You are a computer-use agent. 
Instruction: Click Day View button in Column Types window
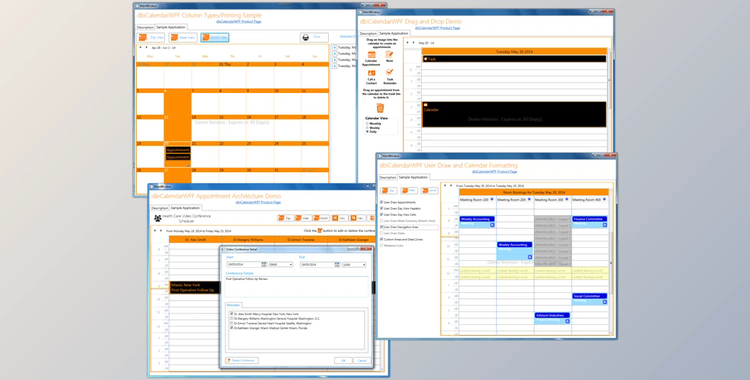click(151, 37)
